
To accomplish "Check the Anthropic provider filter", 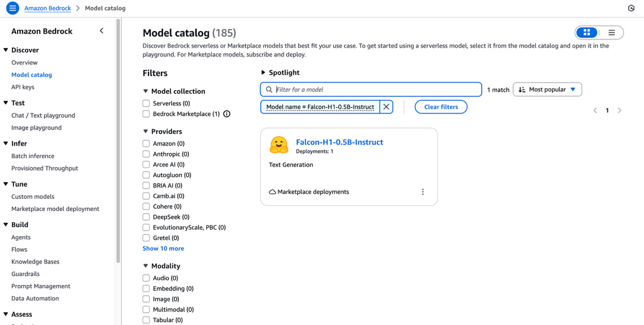I will [x=146, y=153].
